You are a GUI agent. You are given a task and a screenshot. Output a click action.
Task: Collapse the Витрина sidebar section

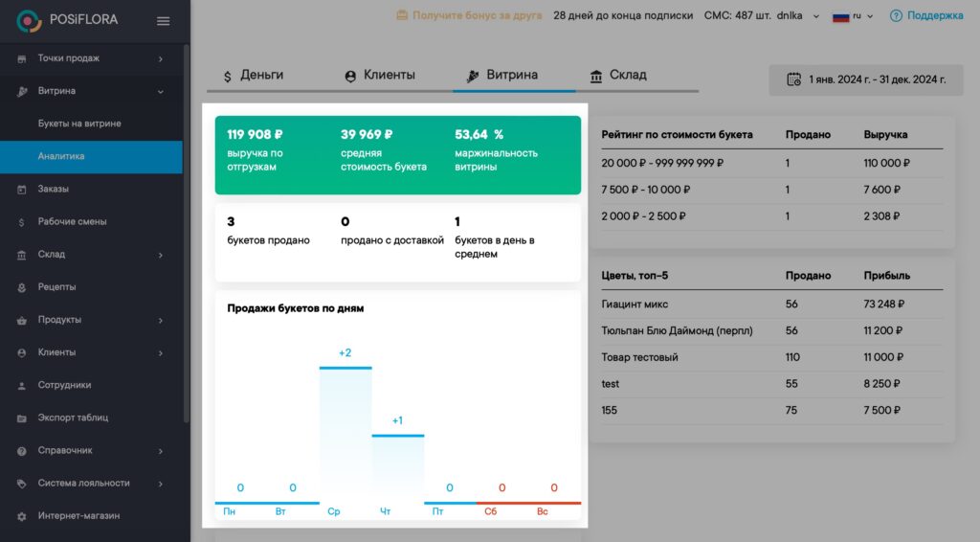tap(160, 92)
